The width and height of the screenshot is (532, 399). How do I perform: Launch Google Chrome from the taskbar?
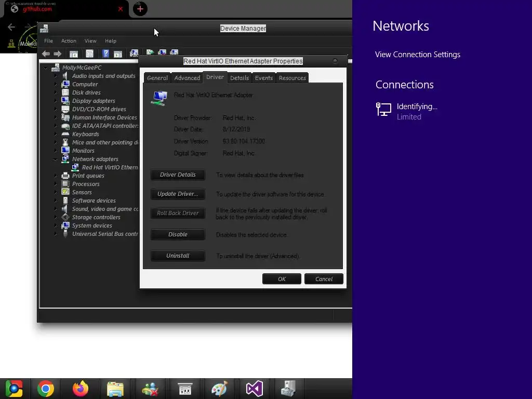tap(46, 389)
